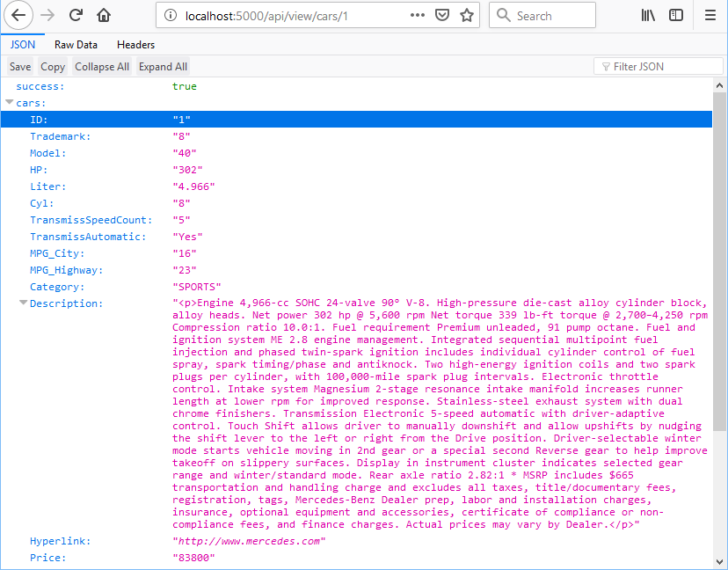The image size is (728, 570).
Task: Click the true success value
Action: 185,86
